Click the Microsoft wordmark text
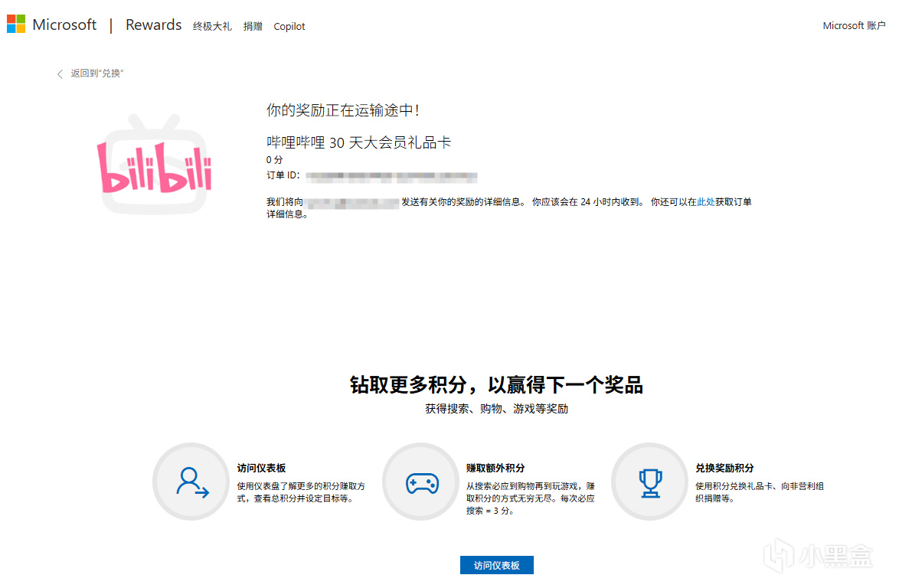 coord(64,24)
